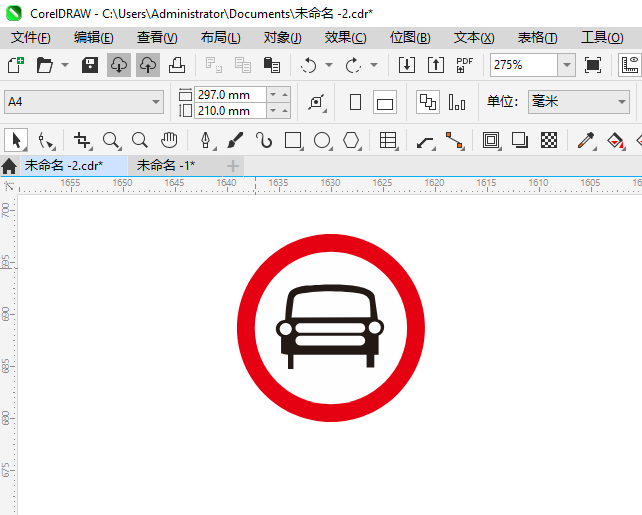Toggle full-screen preview icon
Viewport: 642px width, 515px height.
click(592, 65)
